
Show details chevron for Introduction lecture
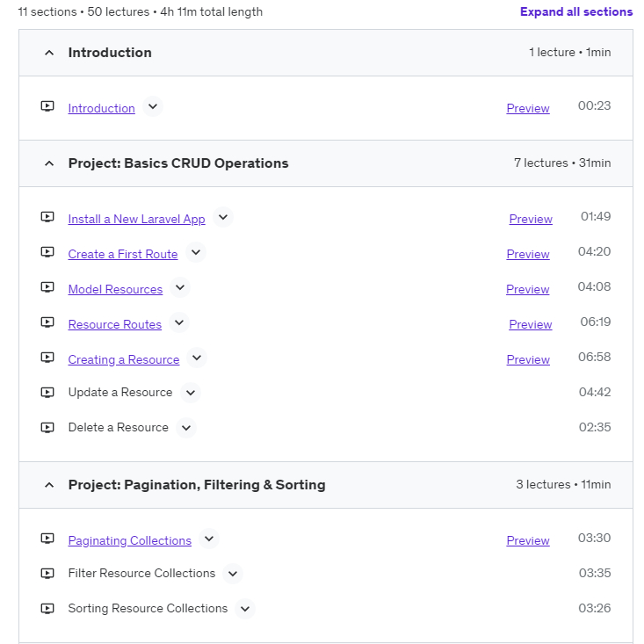pyautogui.click(x=153, y=107)
